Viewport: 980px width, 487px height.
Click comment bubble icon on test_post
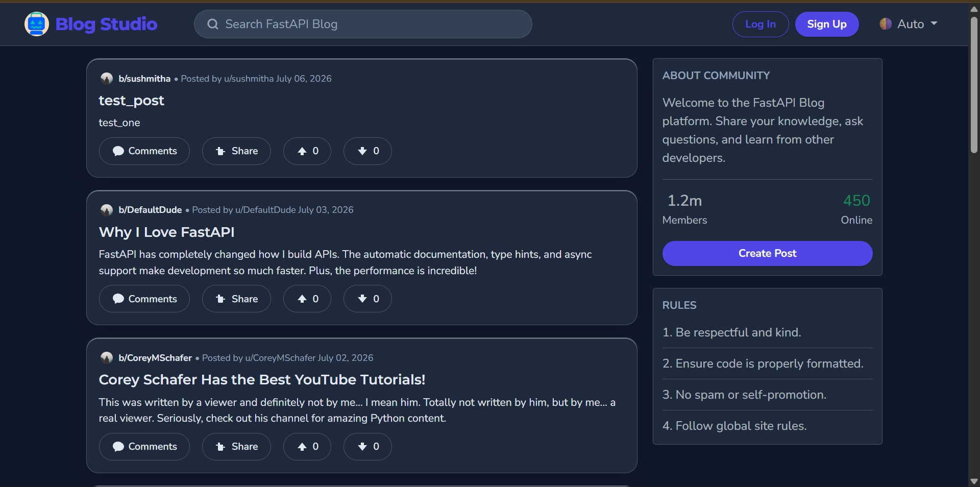pos(118,151)
